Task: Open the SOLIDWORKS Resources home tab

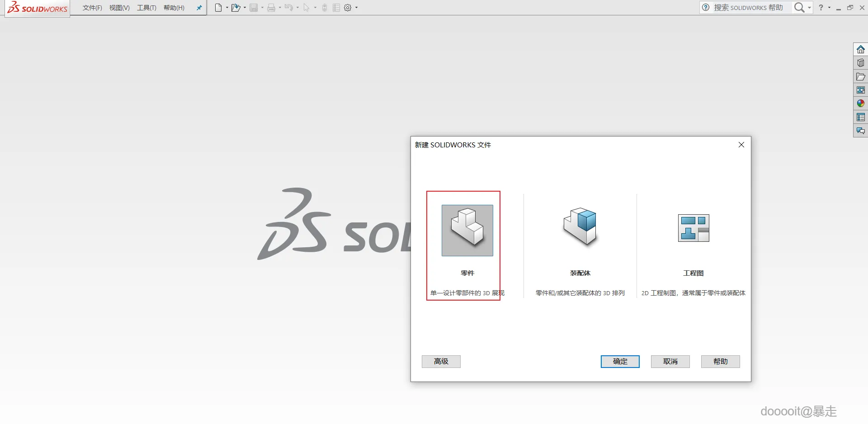Action: [x=861, y=49]
